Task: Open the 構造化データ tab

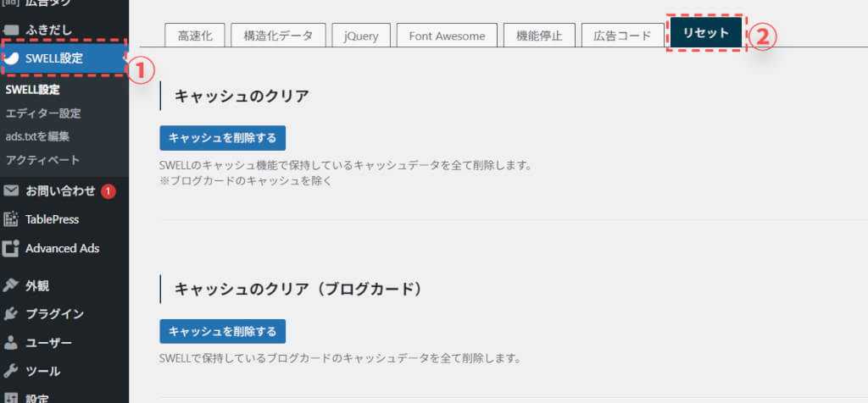Action: point(277,36)
